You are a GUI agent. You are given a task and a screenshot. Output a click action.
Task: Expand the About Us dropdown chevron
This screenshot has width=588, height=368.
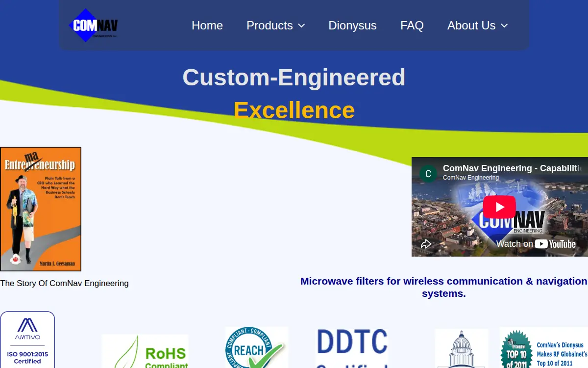tap(504, 26)
